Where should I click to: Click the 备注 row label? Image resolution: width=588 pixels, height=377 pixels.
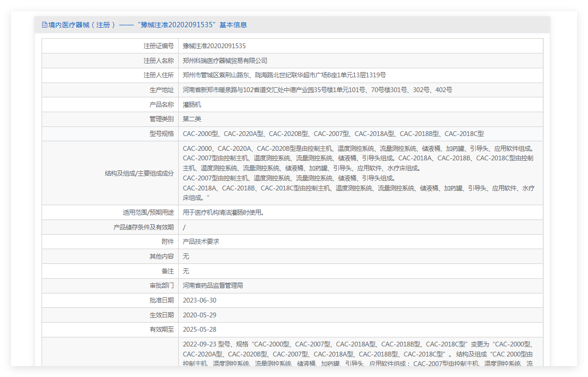[168, 271]
